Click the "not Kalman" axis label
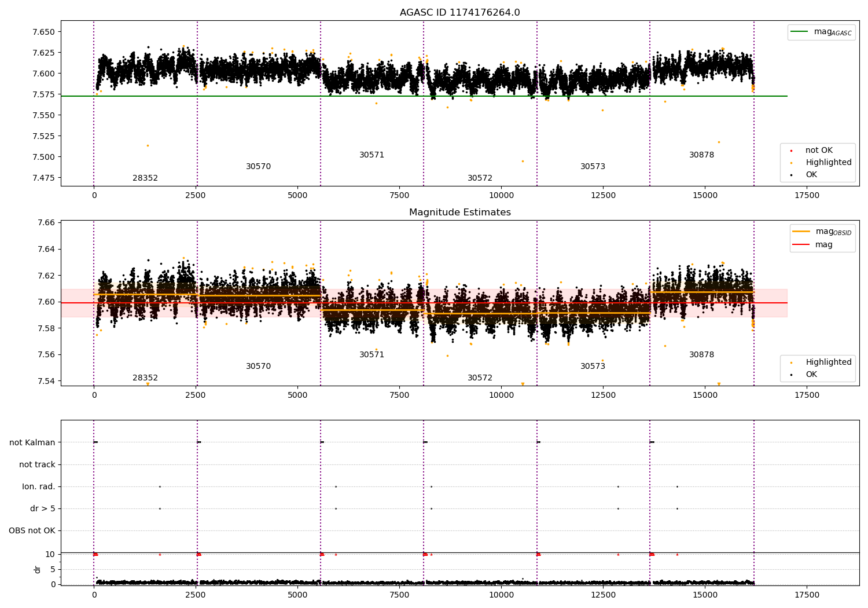 32,442
